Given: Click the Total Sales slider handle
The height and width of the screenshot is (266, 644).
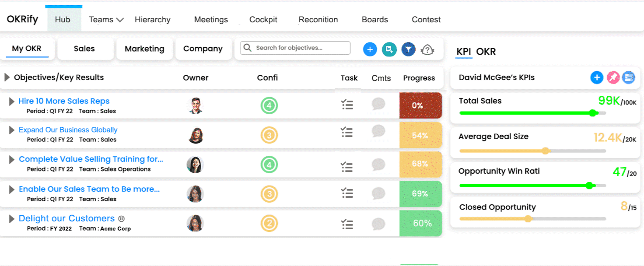Looking at the screenshot, I should 593,113.
